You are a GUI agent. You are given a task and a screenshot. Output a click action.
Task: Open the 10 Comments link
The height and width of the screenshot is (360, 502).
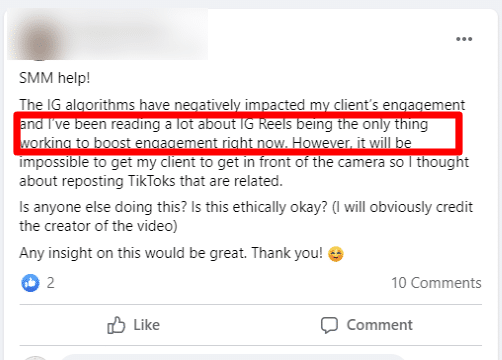pyautogui.click(x=436, y=283)
